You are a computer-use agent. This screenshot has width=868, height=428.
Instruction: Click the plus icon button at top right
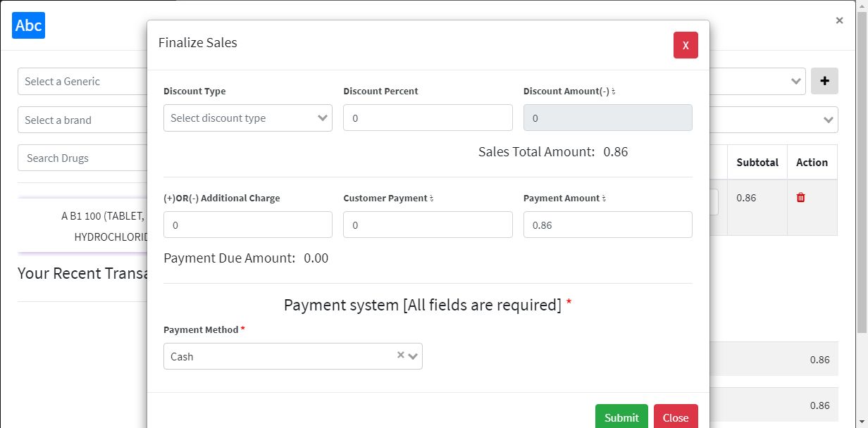(x=824, y=81)
